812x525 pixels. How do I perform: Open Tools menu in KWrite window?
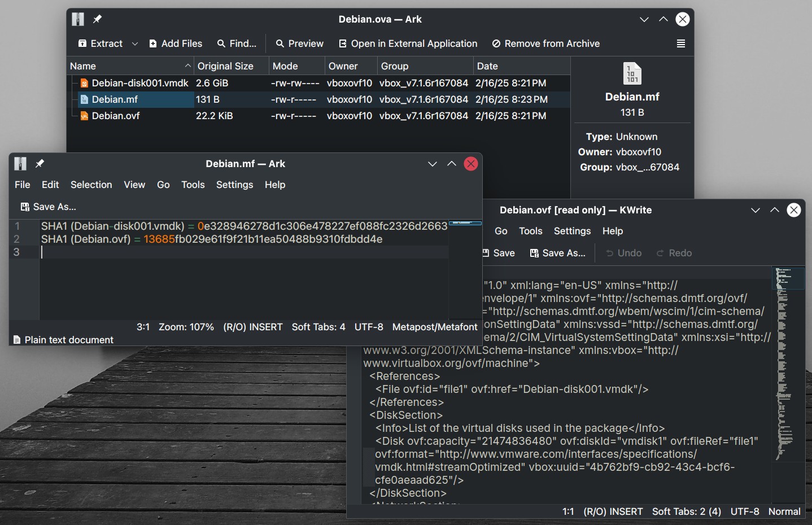pos(531,231)
